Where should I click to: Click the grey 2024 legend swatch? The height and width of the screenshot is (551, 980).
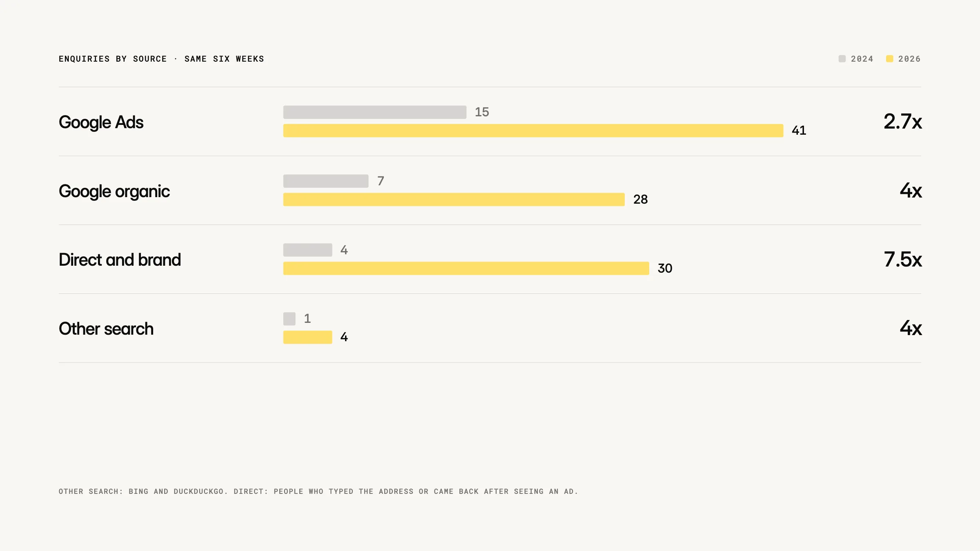[842, 59]
